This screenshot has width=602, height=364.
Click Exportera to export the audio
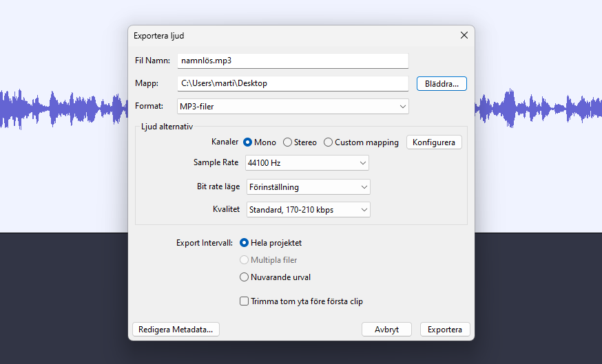tap(445, 330)
